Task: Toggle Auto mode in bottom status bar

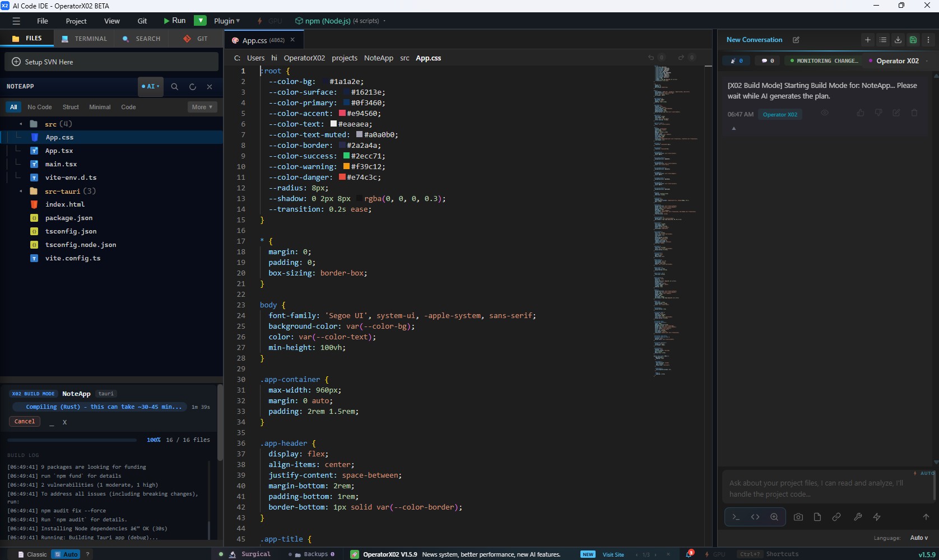Action: point(66,554)
